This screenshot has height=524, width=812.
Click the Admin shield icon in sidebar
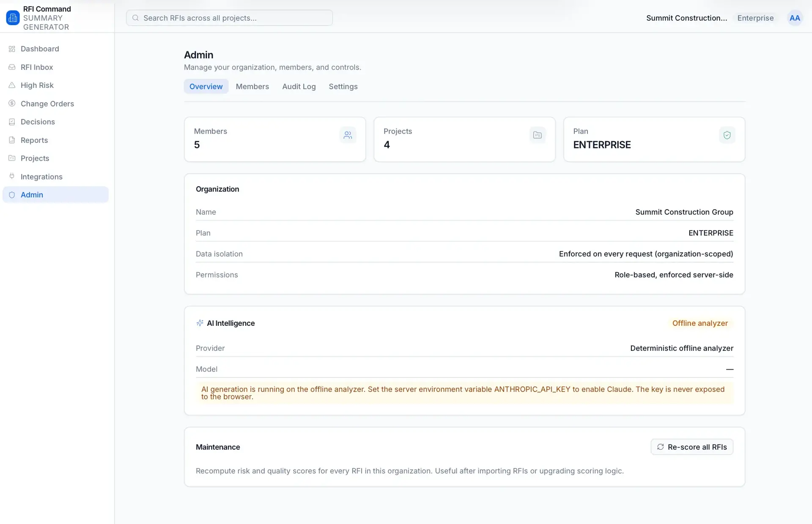tap(12, 195)
